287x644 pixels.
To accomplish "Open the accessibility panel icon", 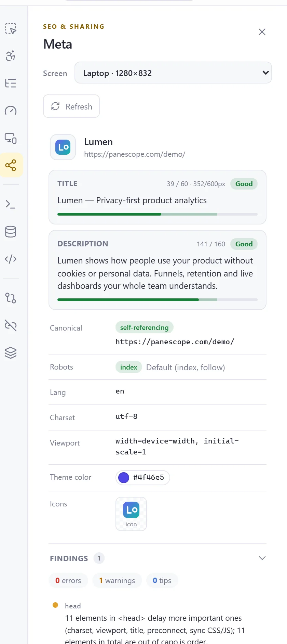I will point(11,56).
